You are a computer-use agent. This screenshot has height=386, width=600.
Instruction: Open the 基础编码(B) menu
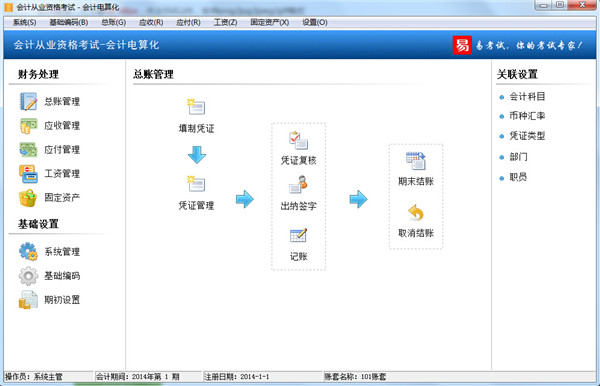[x=69, y=23]
